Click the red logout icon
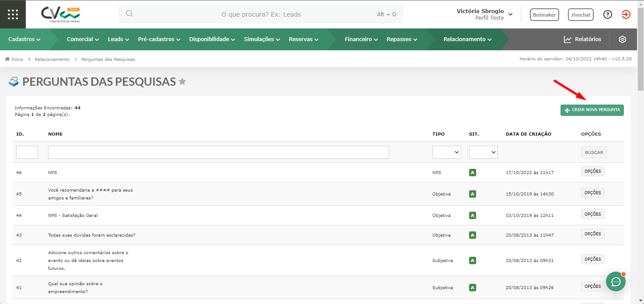 pos(626,14)
